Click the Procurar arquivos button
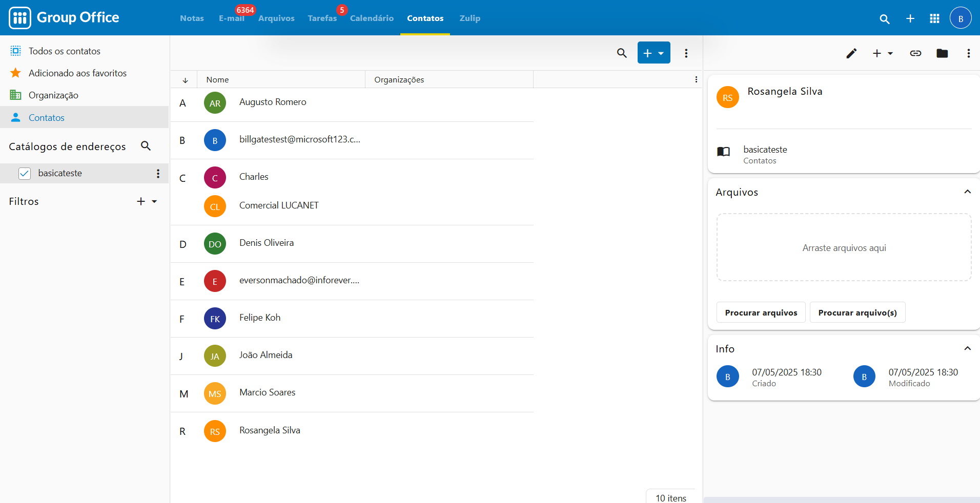The height and width of the screenshot is (503, 980). (761, 312)
